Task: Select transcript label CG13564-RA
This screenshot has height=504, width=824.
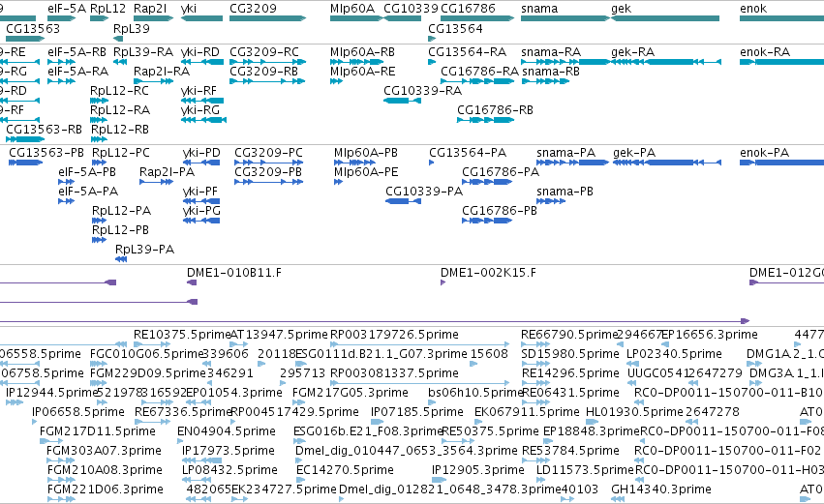Action: click(x=467, y=52)
